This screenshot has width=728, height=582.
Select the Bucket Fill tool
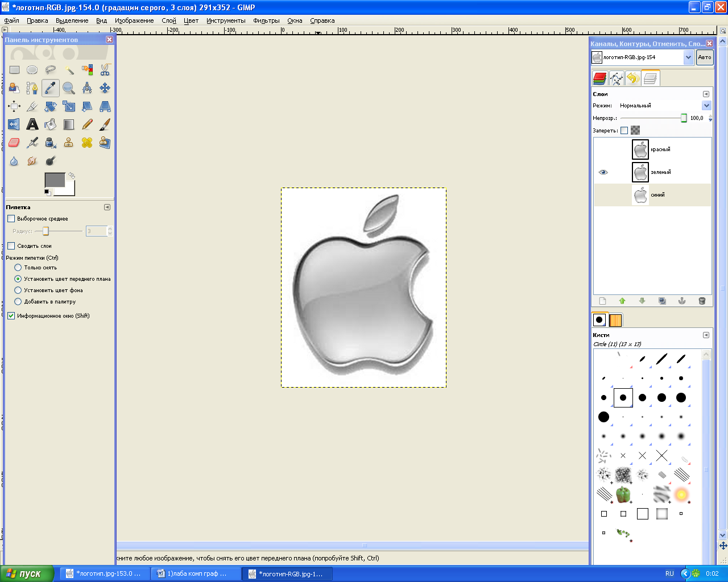[51, 124]
